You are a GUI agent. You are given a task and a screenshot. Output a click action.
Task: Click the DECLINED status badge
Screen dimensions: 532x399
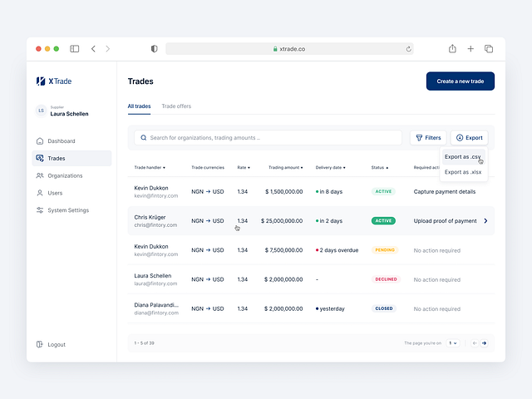(386, 279)
